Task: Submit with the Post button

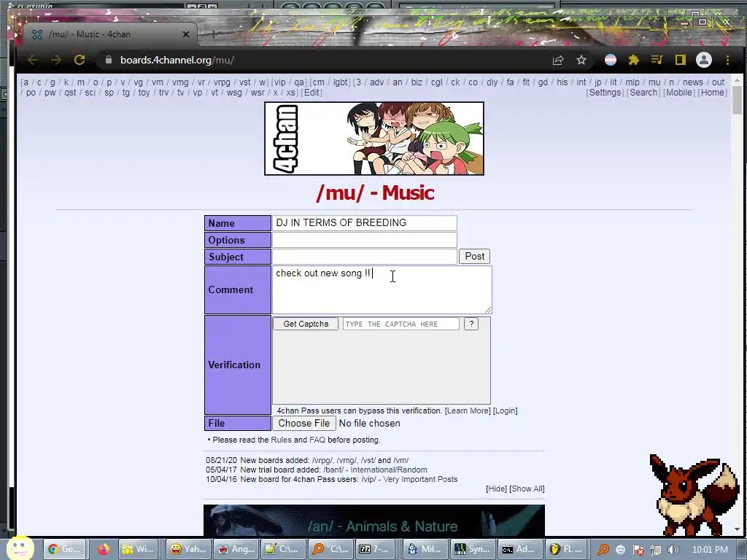Action: tap(474, 256)
